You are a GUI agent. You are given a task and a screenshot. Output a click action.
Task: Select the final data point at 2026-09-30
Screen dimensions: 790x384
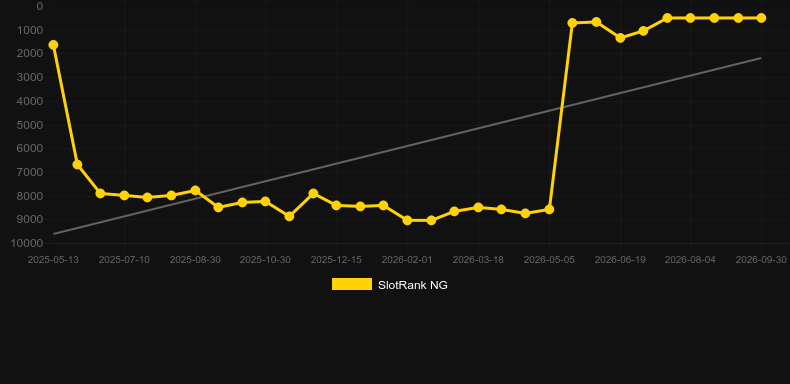click(761, 18)
